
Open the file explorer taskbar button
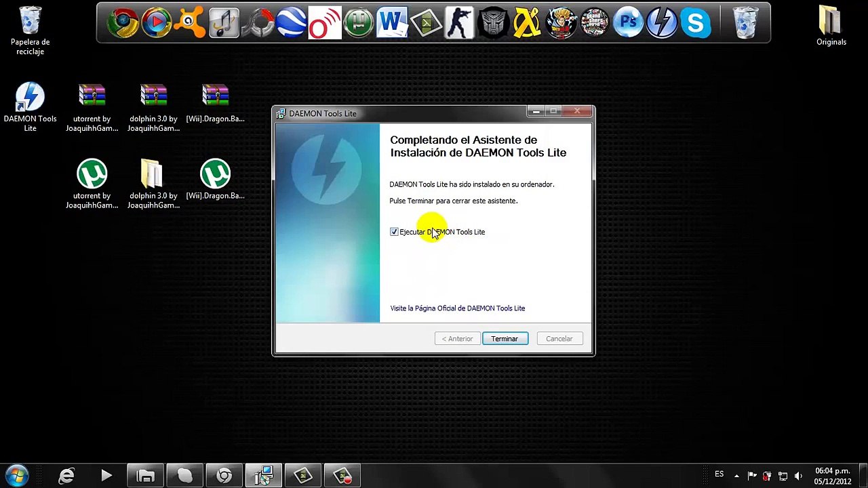[x=145, y=476]
